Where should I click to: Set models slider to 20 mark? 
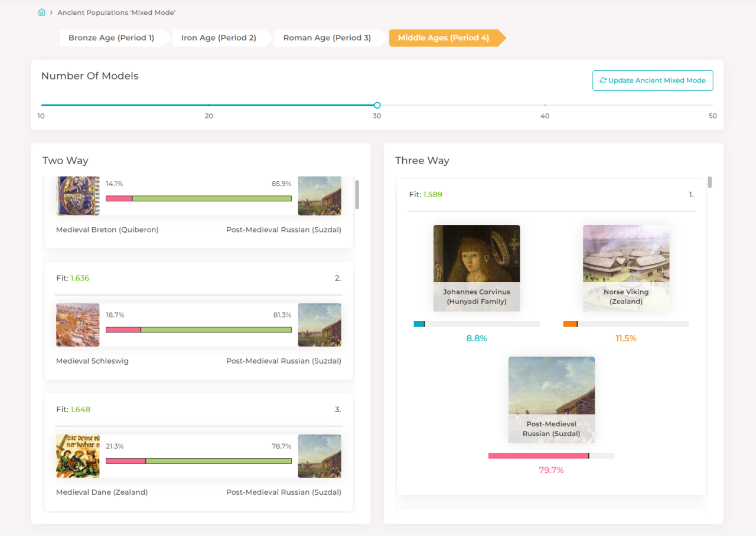point(209,105)
